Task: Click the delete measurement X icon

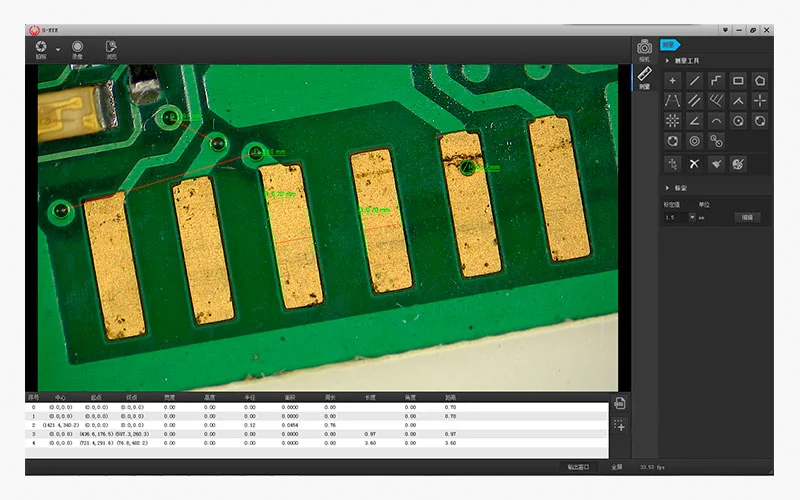Action: tap(694, 163)
